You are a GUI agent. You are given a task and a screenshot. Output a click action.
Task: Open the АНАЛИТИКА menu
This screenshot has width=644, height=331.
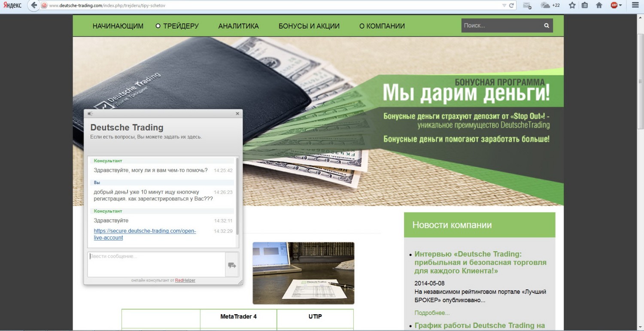click(x=239, y=26)
